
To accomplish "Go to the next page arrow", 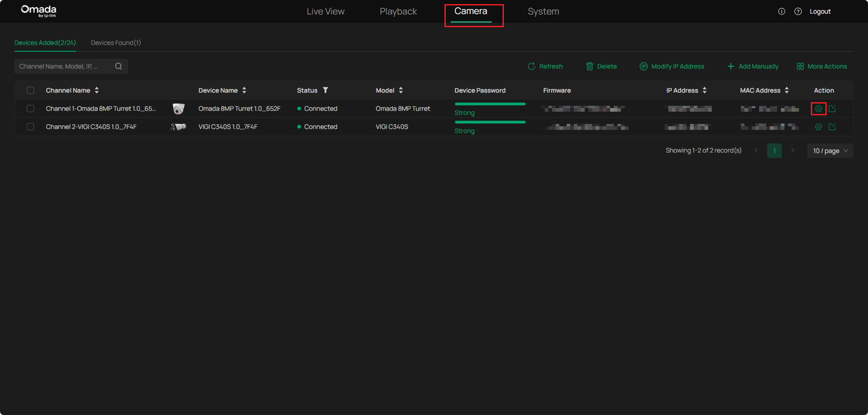I will coord(792,150).
